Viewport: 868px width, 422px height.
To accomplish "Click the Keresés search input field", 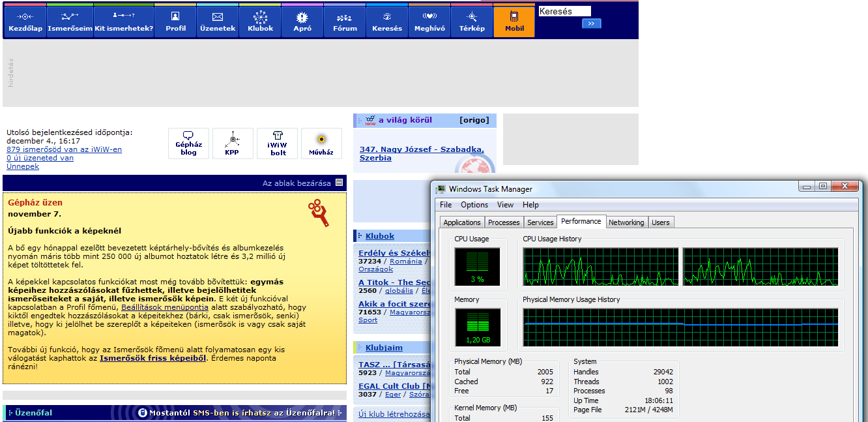I will point(564,11).
